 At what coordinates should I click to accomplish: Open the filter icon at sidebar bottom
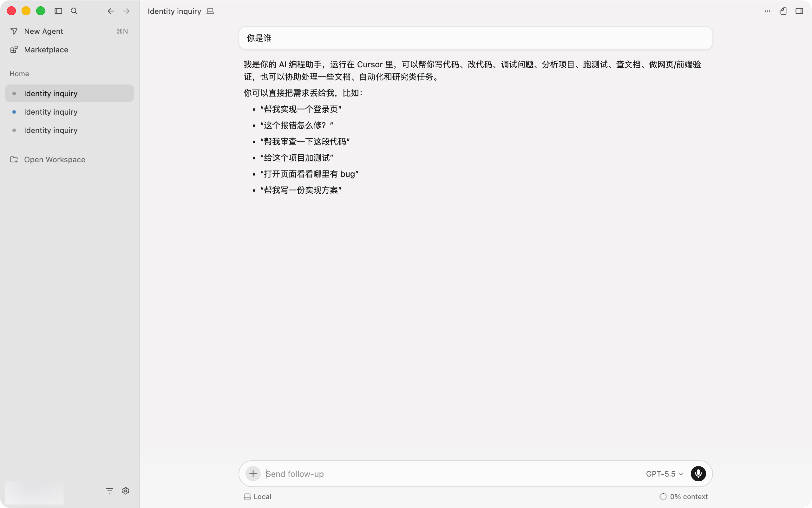(x=110, y=491)
